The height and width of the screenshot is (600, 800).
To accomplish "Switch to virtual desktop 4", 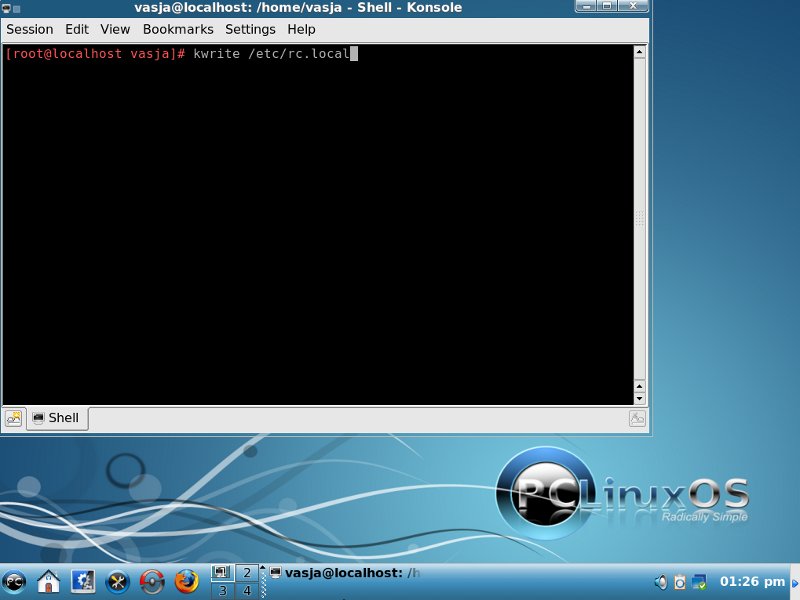I will pos(246,591).
